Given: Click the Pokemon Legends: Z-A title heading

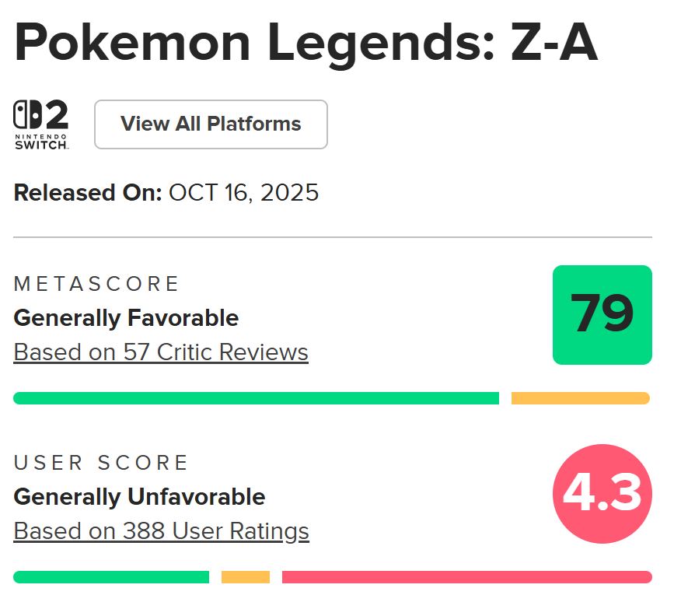Looking at the screenshot, I should (306, 44).
